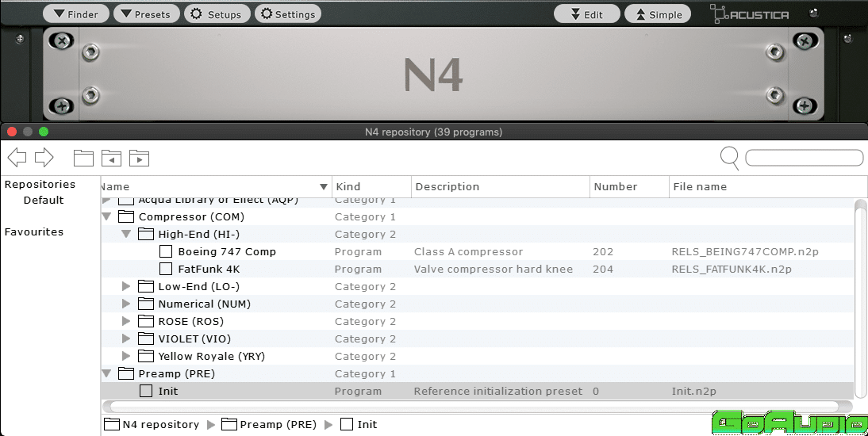Tick the Boeing 747 Comp program box
The image size is (868, 436).
pyautogui.click(x=166, y=252)
